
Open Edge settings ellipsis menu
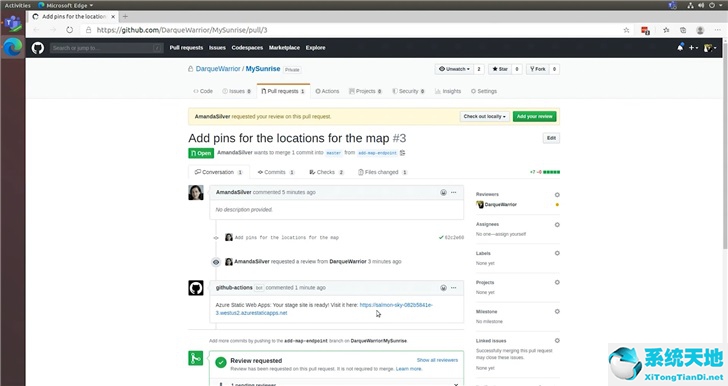717,30
